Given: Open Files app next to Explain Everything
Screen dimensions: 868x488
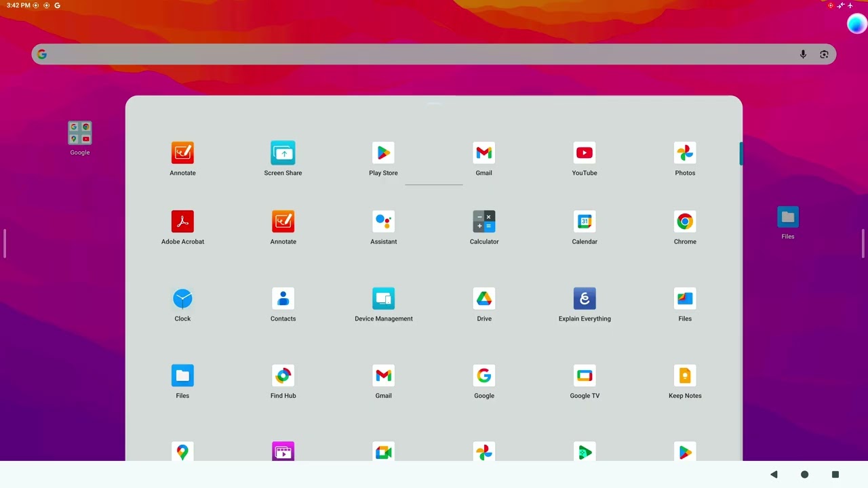Looking at the screenshot, I should tap(685, 299).
